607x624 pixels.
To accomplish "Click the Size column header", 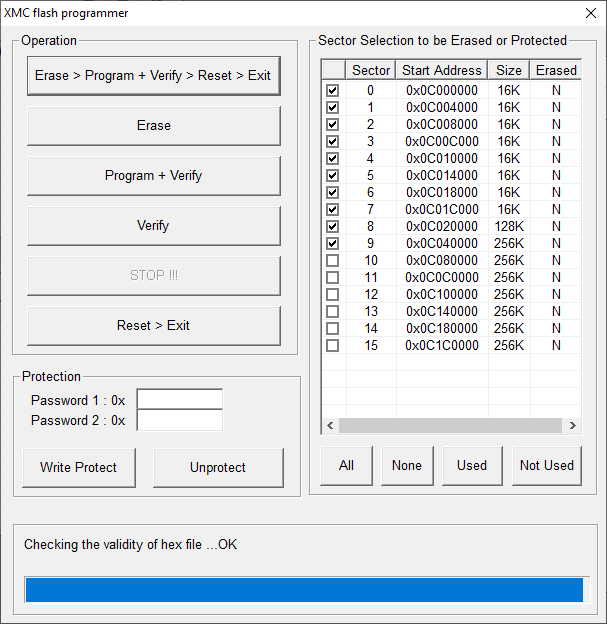I will (x=509, y=70).
